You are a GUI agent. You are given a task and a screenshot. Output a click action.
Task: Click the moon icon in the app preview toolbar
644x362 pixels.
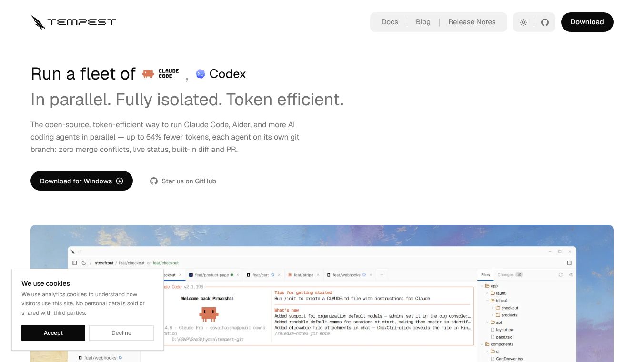pos(84,263)
